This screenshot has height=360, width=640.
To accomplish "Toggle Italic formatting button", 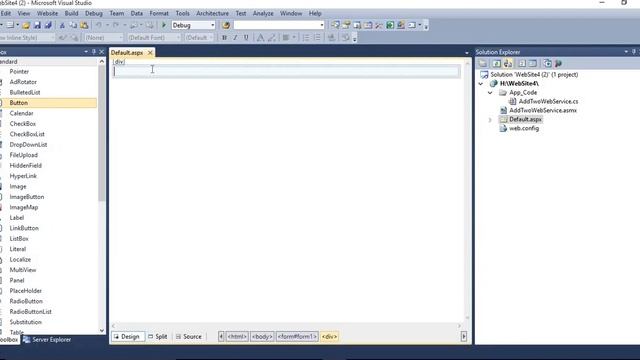I will coord(235,38).
